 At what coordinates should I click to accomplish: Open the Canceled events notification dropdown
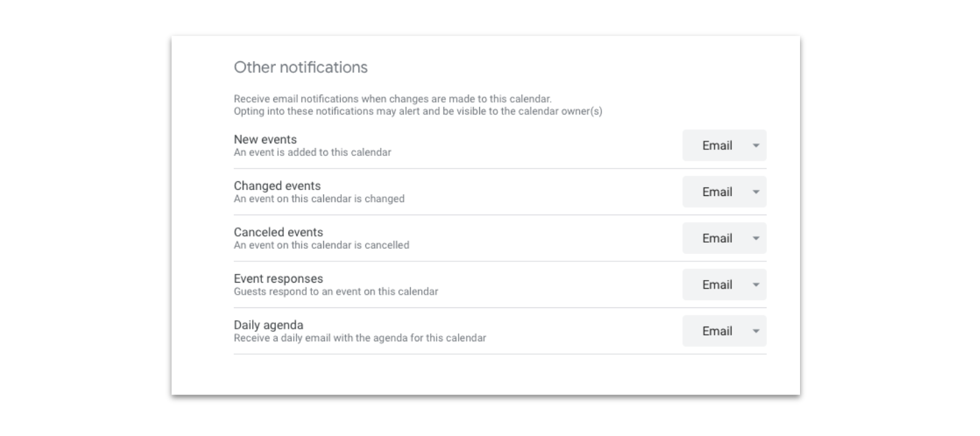coord(724,238)
